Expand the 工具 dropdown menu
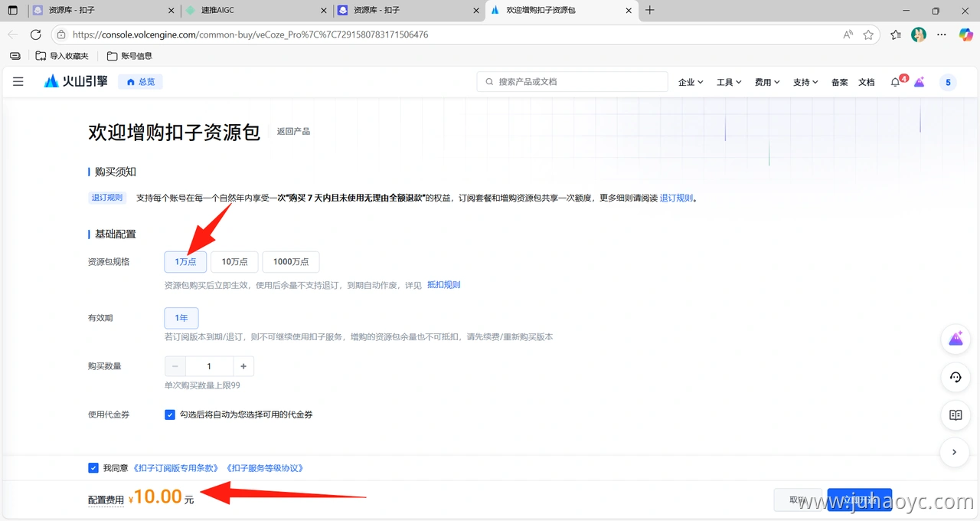Image resolution: width=980 pixels, height=521 pixels. click(729, 82)
